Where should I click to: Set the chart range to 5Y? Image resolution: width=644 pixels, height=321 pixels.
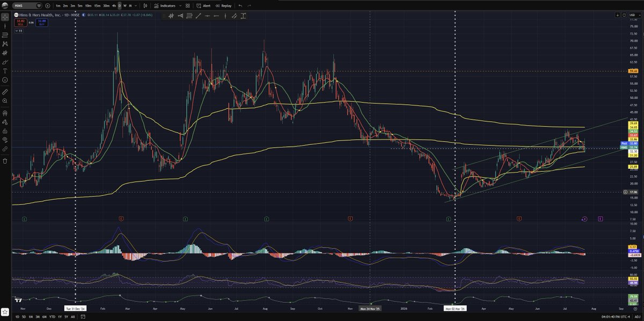[x=66, y=317]
